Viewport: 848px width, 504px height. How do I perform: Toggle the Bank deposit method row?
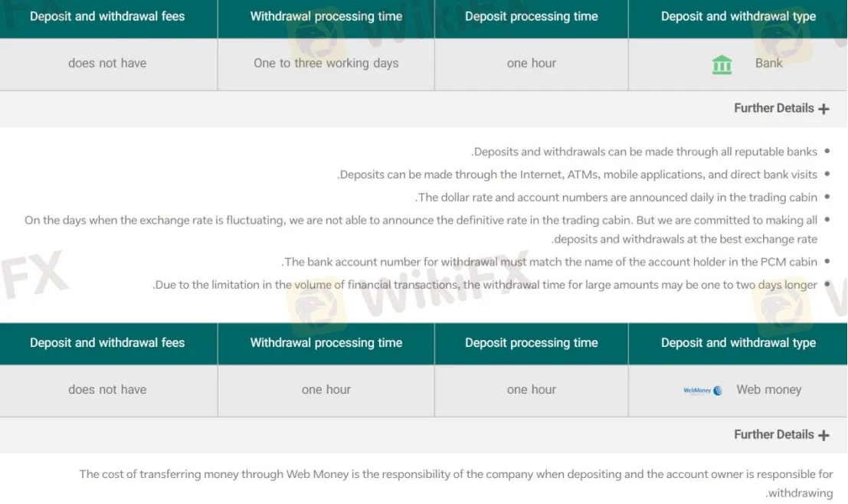click(738, 64)
